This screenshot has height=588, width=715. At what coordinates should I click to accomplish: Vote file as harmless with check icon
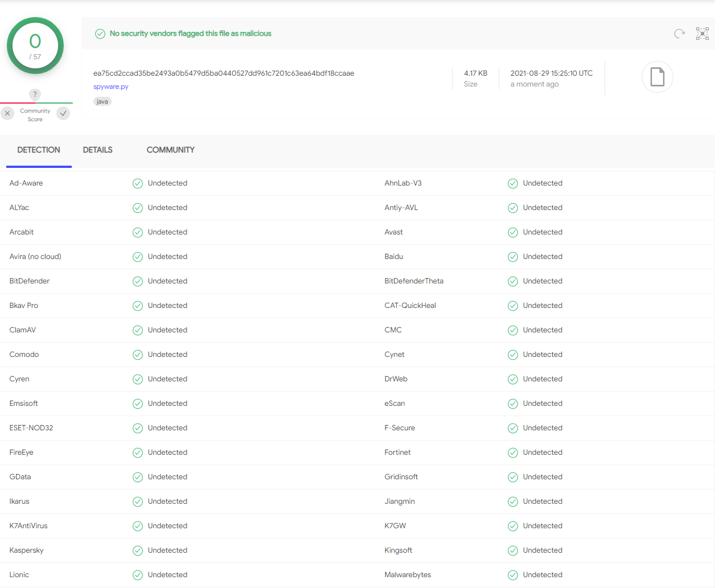point(63,113)
